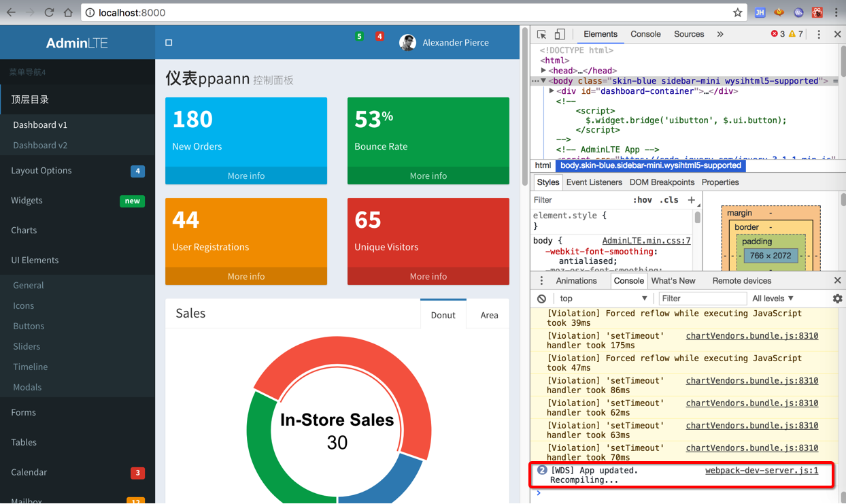Click the browser back arrow
The image size is (846, 504).
(x=12, y=12)
